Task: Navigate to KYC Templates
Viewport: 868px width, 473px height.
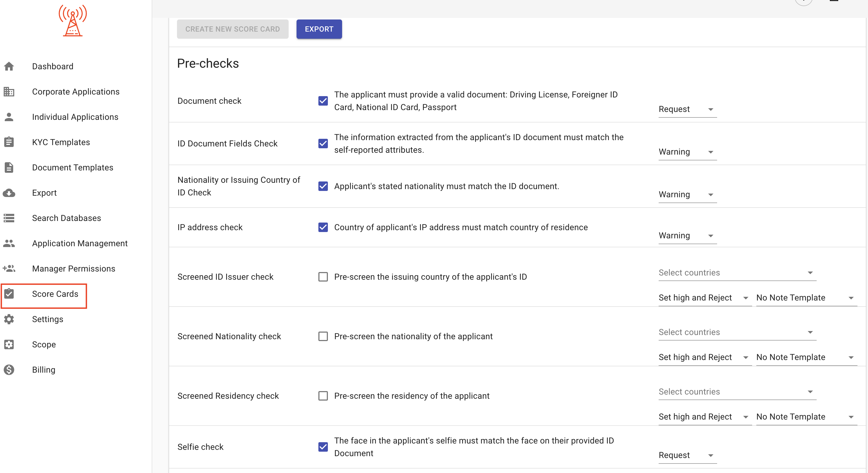Action: pyautogui.click(x=61, y=142)
